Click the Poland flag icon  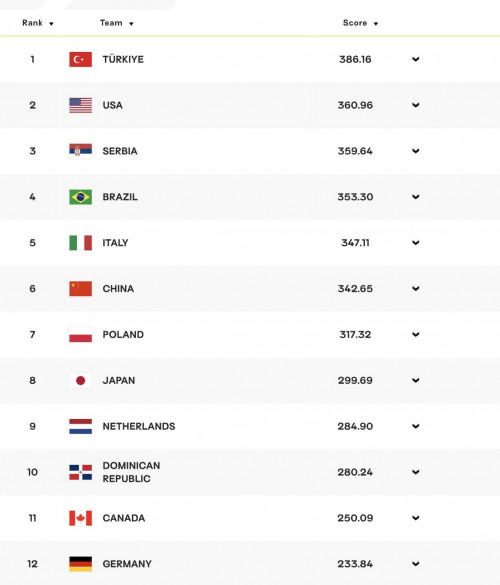point(81,334)
